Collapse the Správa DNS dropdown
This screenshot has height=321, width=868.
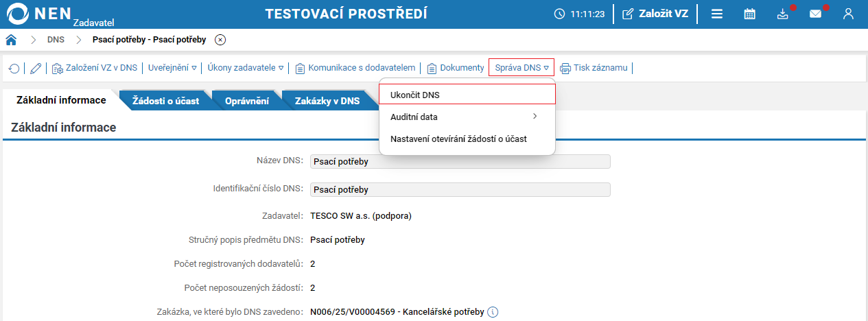click(521, 68)
